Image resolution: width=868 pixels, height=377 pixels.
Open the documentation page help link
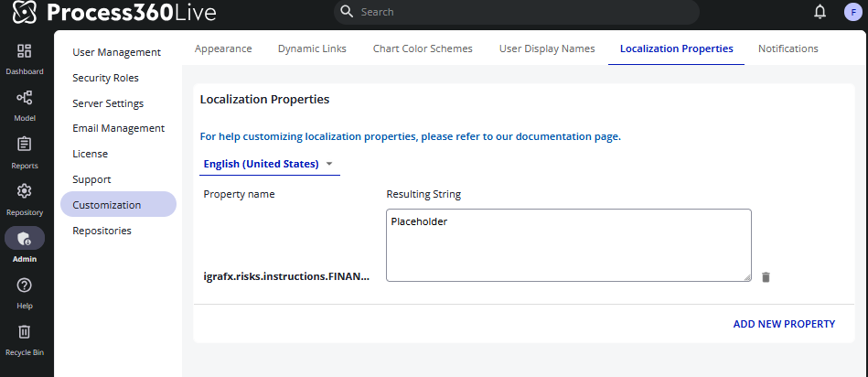[410, 136]
